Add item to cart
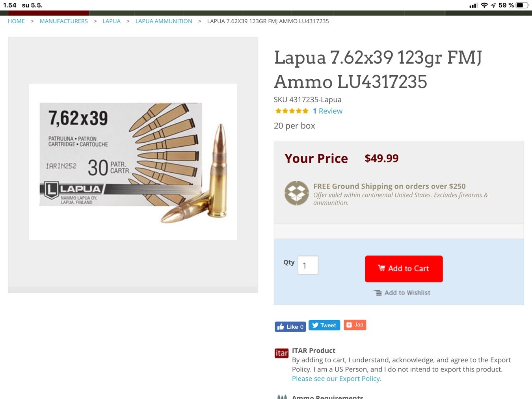Viewport: 532px width, 399px height. [x=404, y=269]
